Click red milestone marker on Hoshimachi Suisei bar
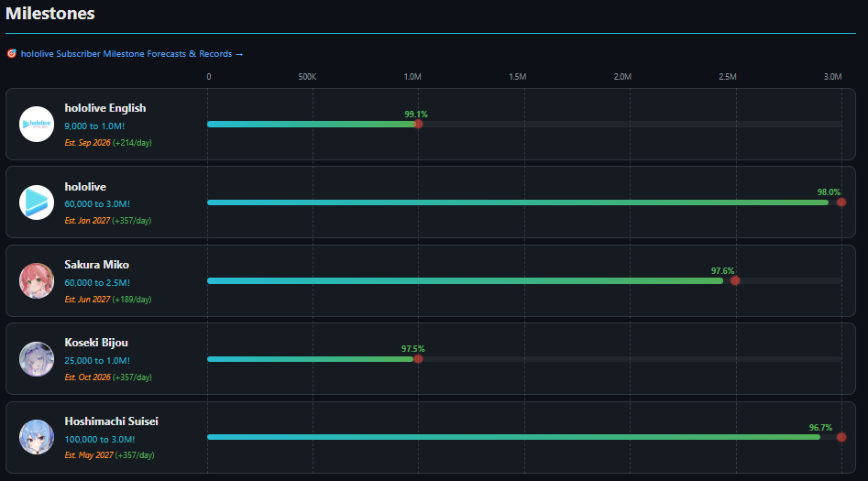This screenshot has height=481, width=868. 841,437
